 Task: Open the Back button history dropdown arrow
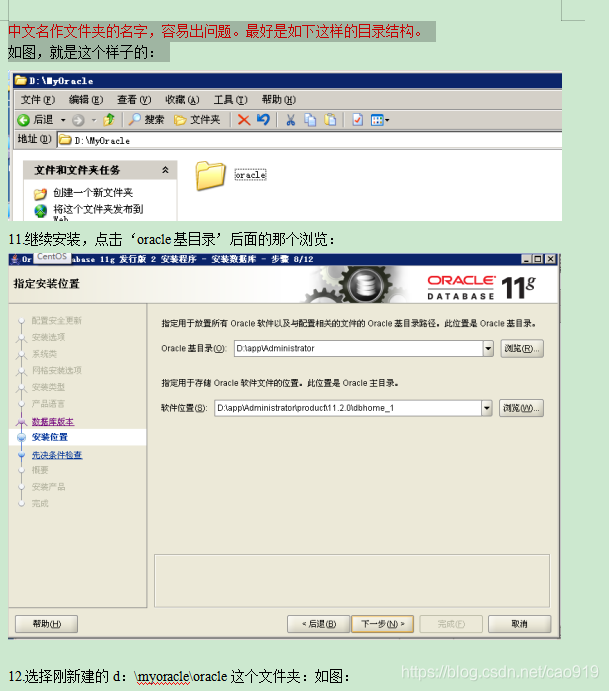coord(63,120)
